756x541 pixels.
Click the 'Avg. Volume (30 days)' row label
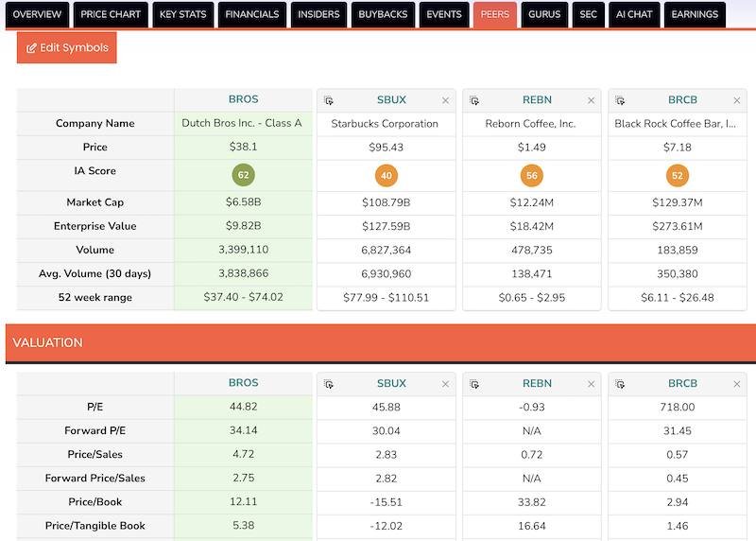95,274
